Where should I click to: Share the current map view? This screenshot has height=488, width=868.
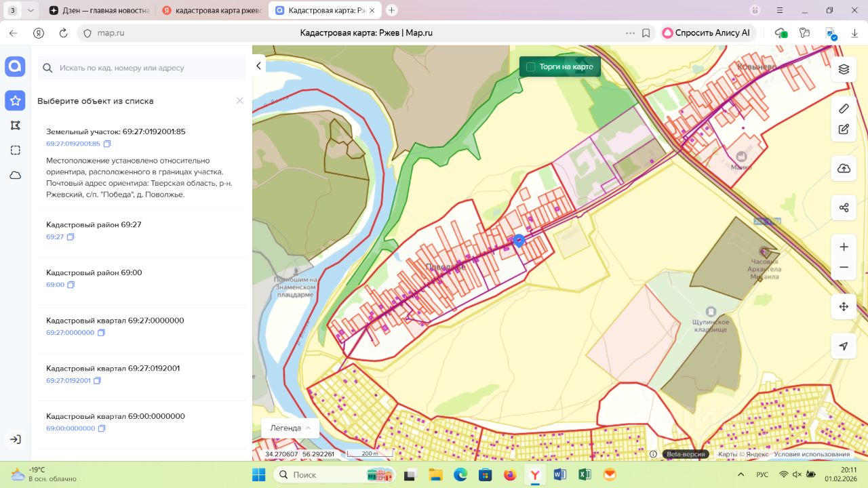(844, 208)
